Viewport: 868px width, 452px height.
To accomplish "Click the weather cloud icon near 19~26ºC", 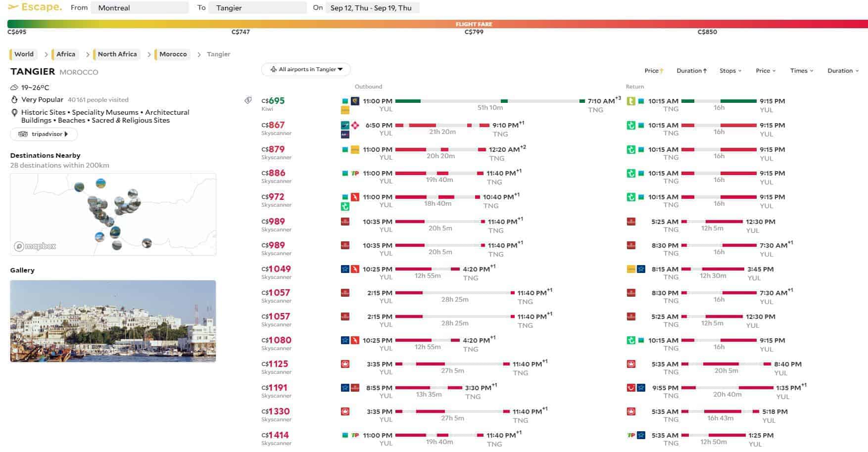I will pyautogui.click(x=14, y=88).
